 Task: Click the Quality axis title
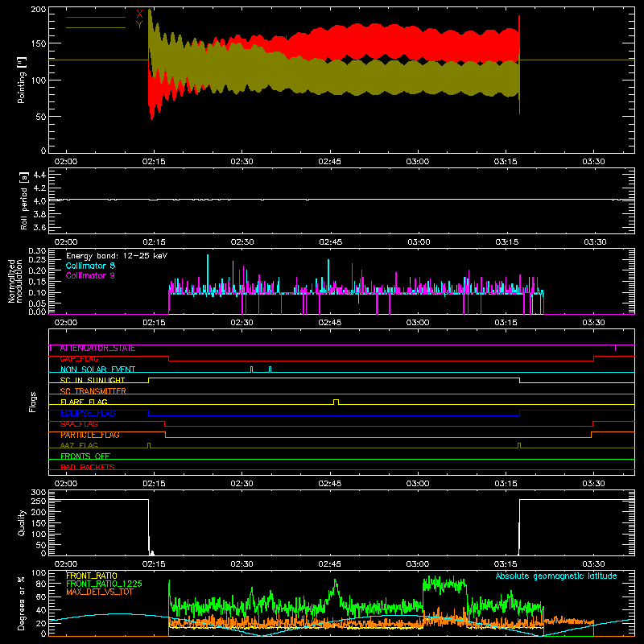pyautogui.click(x=22, y=522)
